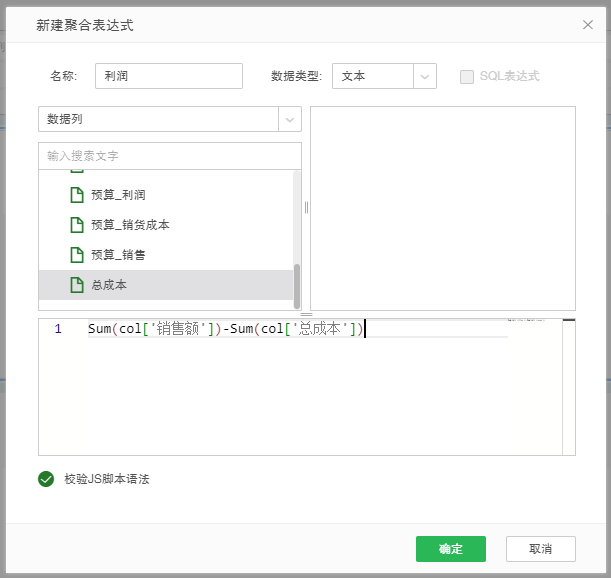Image resolution: width=611 pixels, height=578 pixels.
Task: Click inside the expression code editor
Action: (300, 400)
